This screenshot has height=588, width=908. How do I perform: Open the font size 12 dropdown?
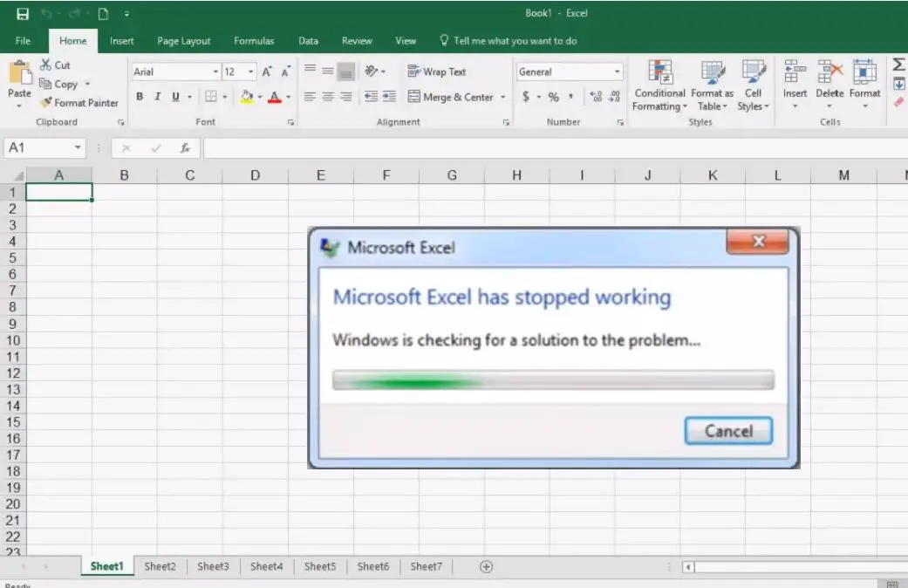tap(250, 72)
